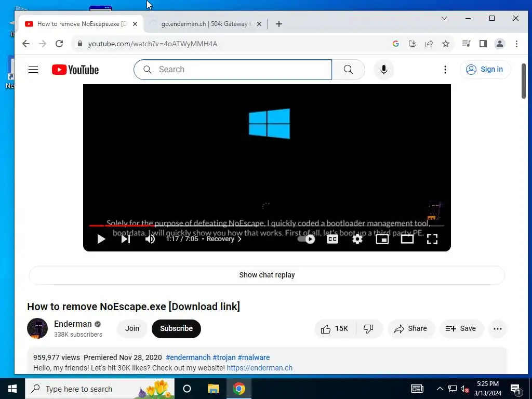The width and height of the screenshot is (532, 399).
Task: Enable miniplayer mode
Action: pos(382,239)
